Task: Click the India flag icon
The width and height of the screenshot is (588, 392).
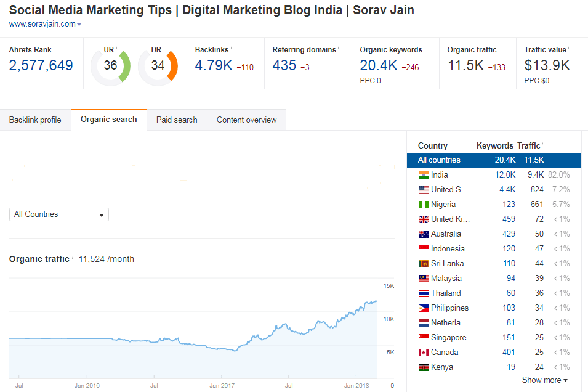Action: tap(423, 174)
